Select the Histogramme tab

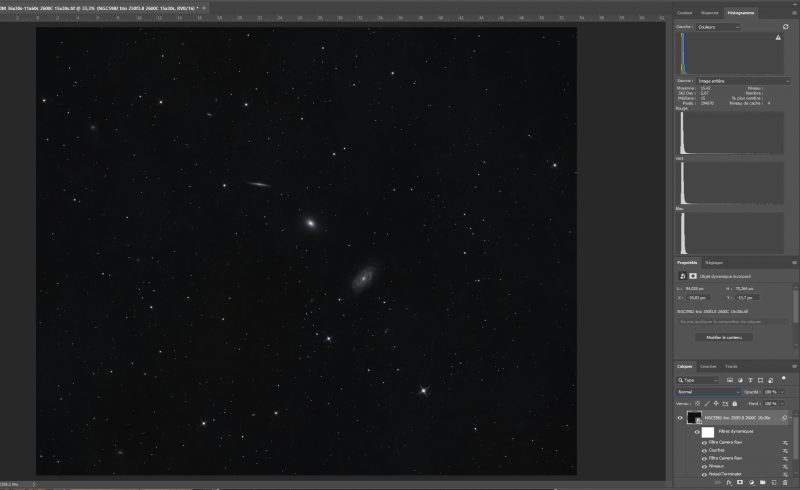coord(741,13)
